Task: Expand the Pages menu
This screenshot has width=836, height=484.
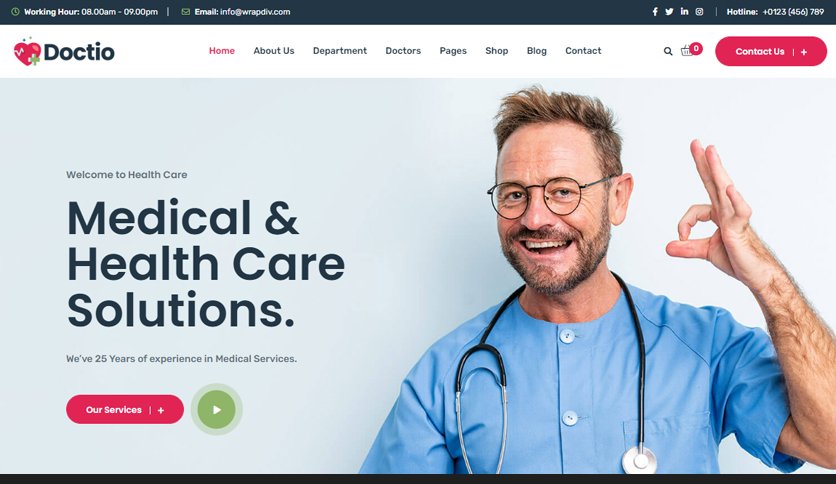Action: [453, 51]
